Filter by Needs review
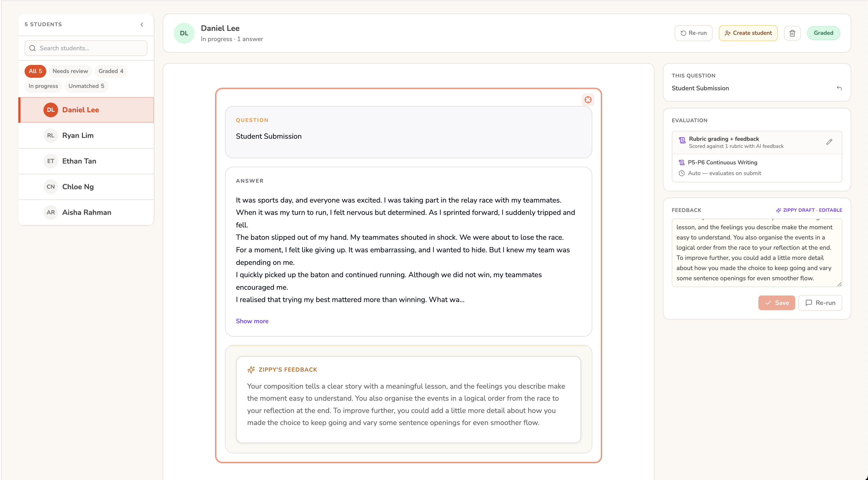This screenshot has width=868, height=480. pos(70,71)
